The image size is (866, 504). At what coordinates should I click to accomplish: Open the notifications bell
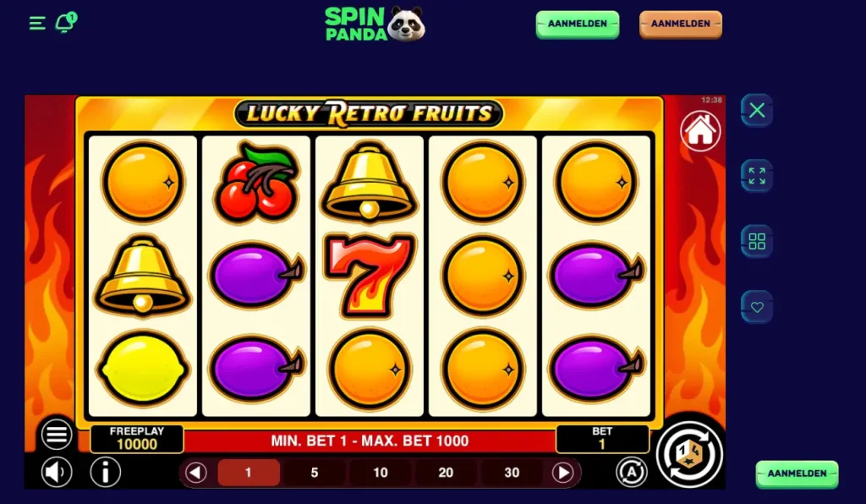click(x=66, y=23)
